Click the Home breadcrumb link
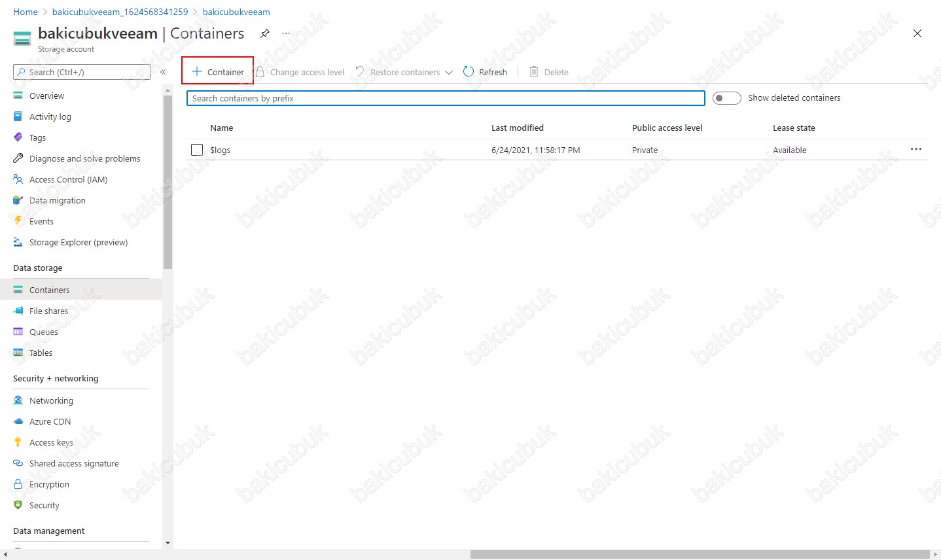 (26, 12)
